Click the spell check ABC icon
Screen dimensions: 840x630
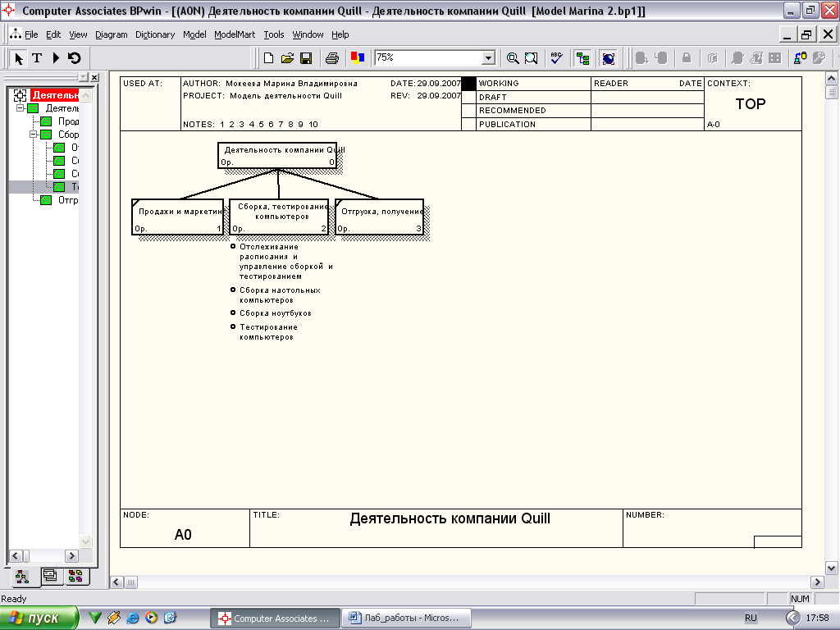pyautogui.click(x=556, y=58)
